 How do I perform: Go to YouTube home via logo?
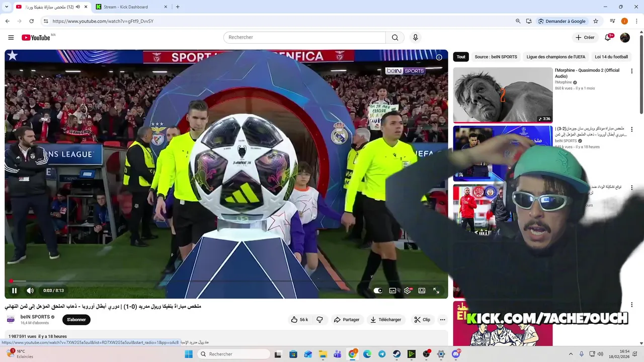35,38
